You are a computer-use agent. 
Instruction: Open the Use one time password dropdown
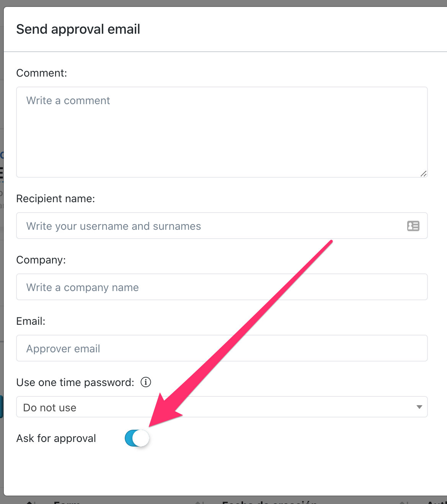(x=222, y=407)
